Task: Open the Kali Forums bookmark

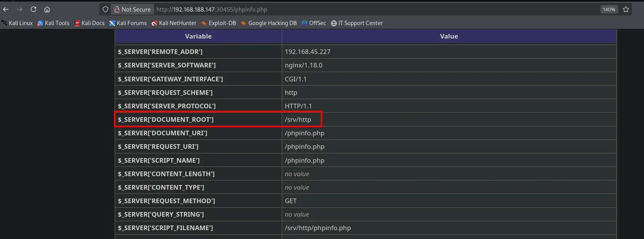Action: click(128, 23)
